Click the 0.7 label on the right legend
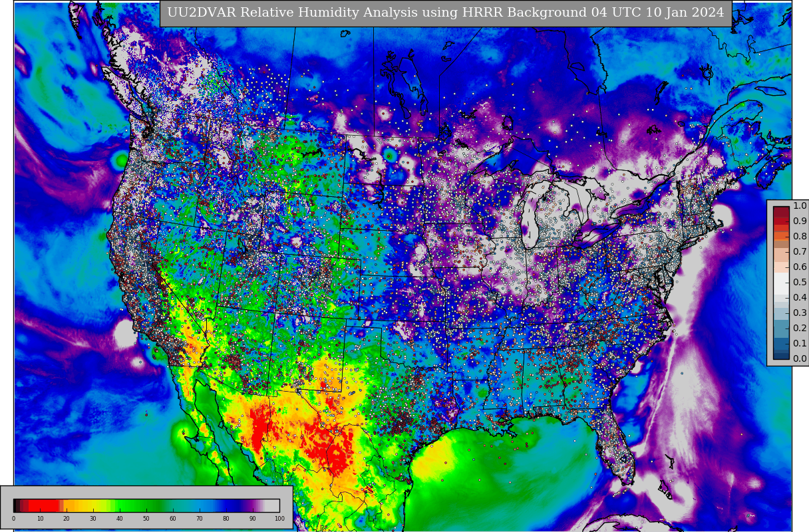Image resolution: width=809 pixels, height=532 pixels. pos(799,251)
